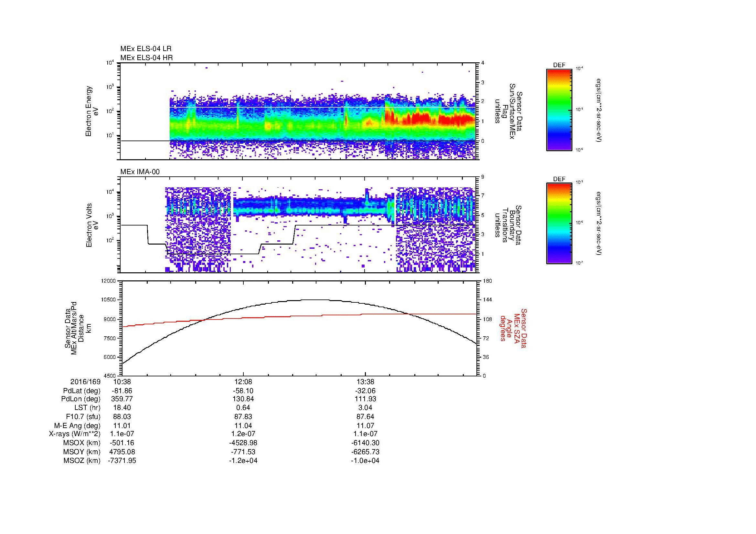Click the 'LST (hr)' row label

87,408
